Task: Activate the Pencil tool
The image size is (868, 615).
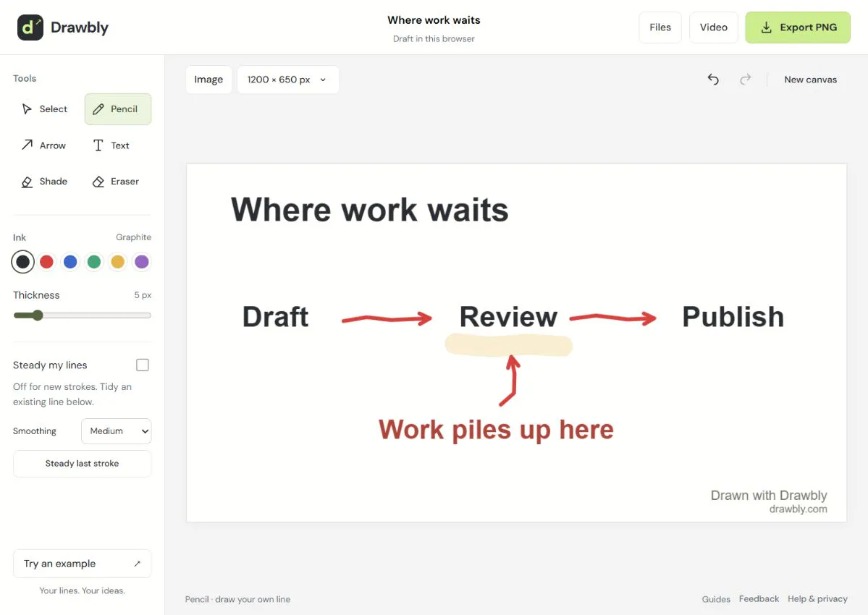Action: tap(118, 109)
